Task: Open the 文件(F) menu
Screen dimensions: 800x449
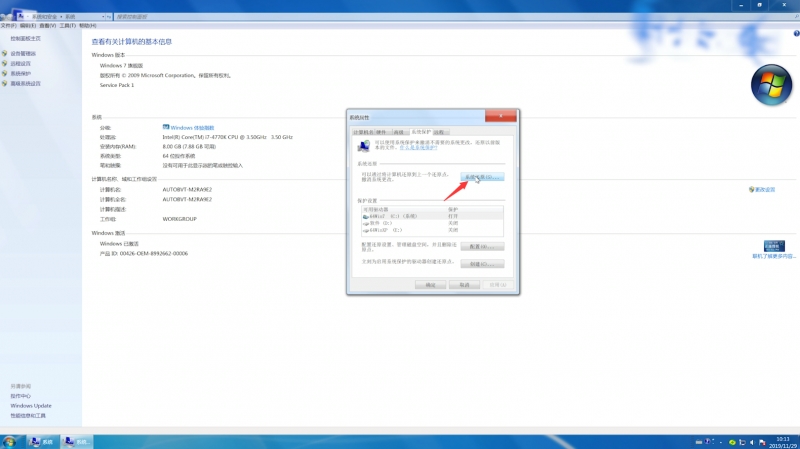Action: (8, 26)
